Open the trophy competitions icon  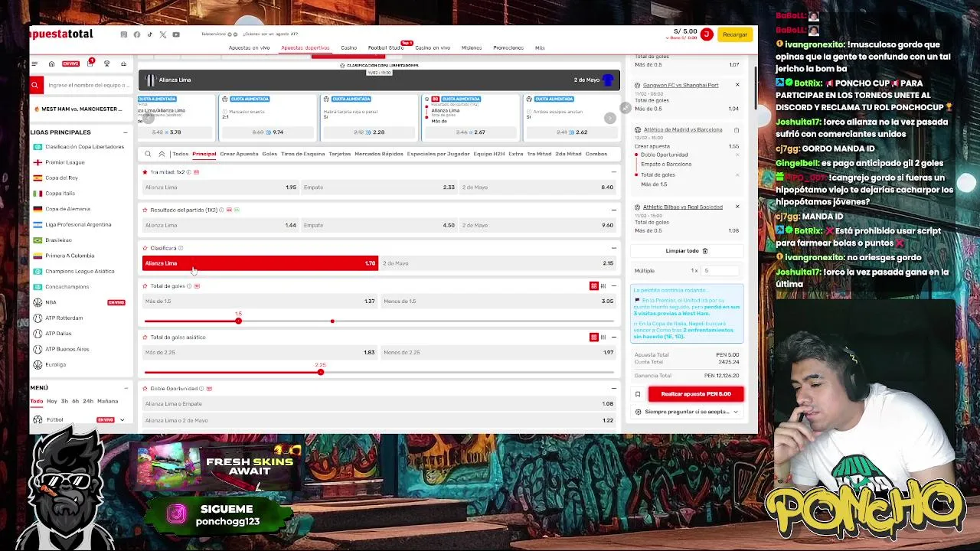[106, 64]
